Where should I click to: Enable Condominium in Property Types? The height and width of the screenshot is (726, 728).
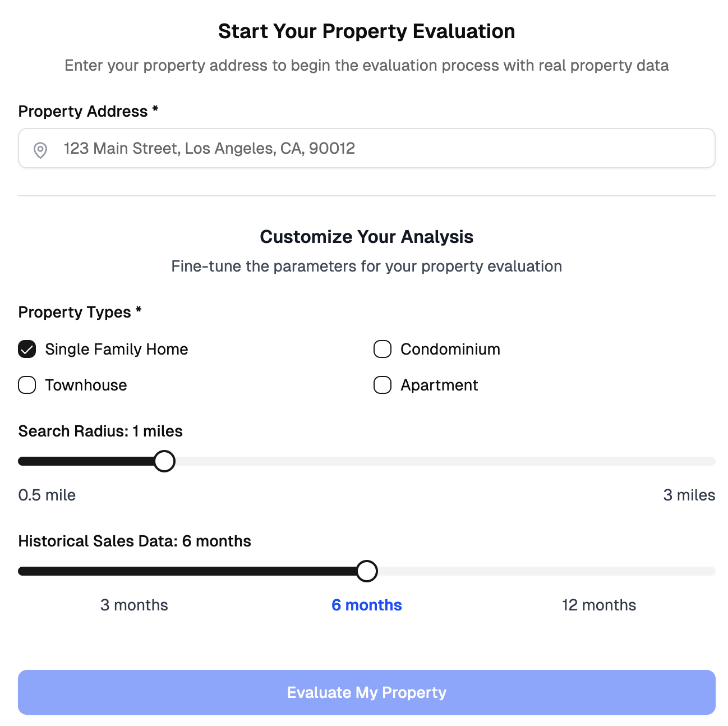pyautogui.click(x=382, y=349)
